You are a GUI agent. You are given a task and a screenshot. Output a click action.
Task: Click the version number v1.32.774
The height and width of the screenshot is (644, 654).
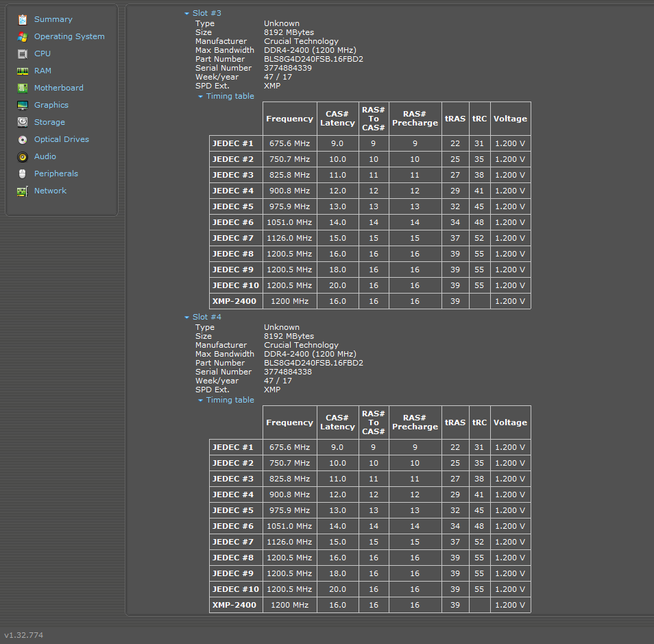[24, 635]
